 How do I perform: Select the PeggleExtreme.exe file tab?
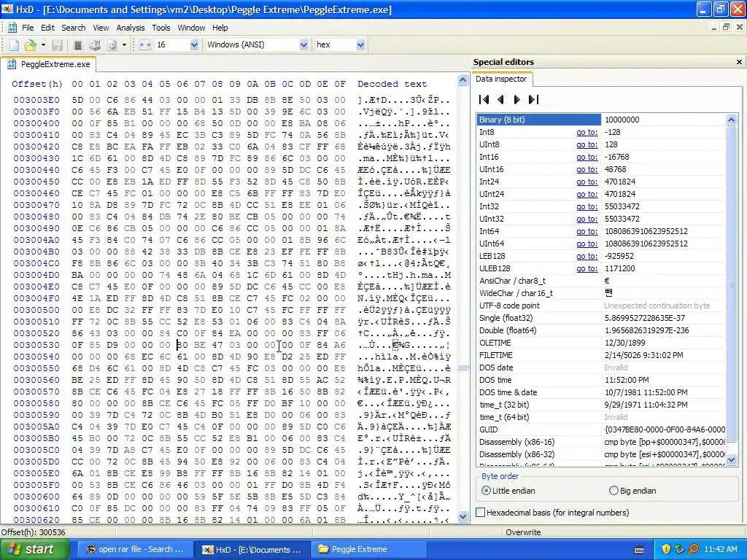49,64
